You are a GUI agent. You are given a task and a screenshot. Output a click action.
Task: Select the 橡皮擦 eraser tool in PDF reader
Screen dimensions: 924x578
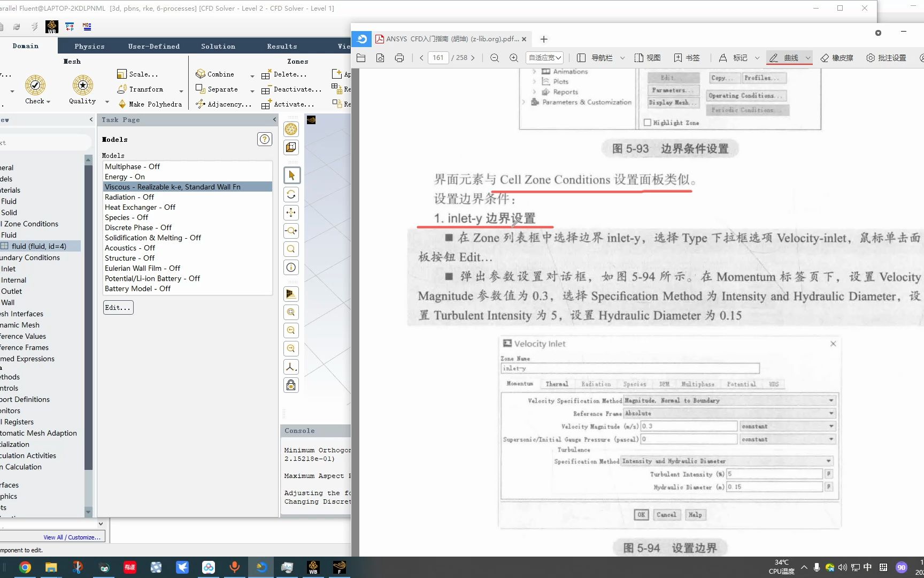[837, 58]
